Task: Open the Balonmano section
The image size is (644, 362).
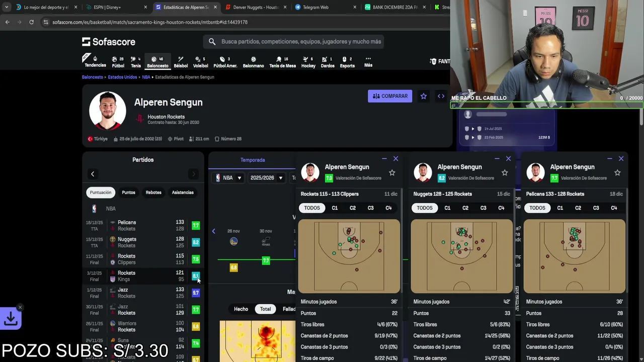Action: pos(253,62)
